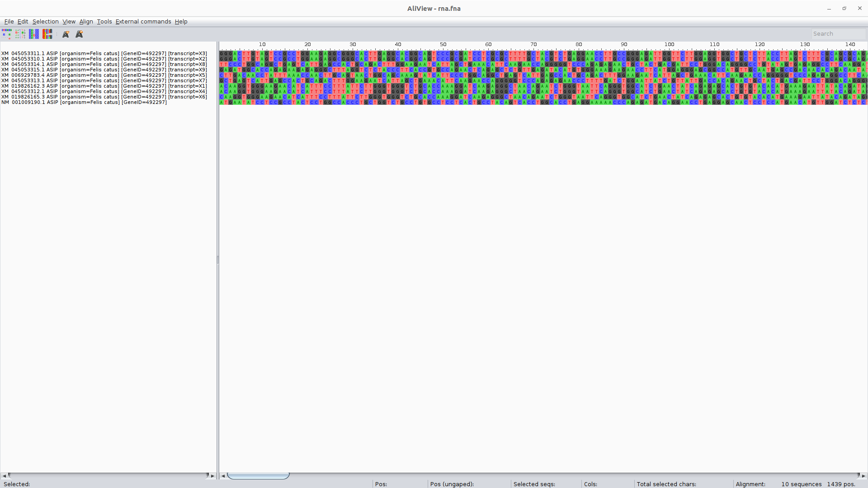This screenshot has width=868, height=488.
Task: Open the File menu
Action: tap(9, 22)
